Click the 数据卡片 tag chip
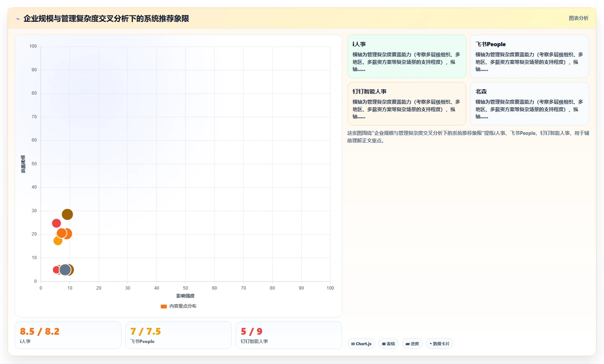Viewport: 604px width, 364px height. coord(440,344)
